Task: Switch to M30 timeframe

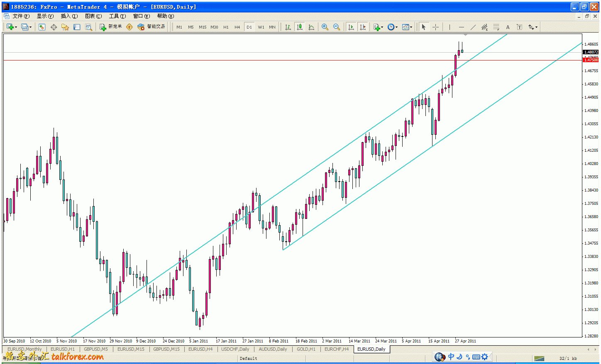Action: point(214,27)
